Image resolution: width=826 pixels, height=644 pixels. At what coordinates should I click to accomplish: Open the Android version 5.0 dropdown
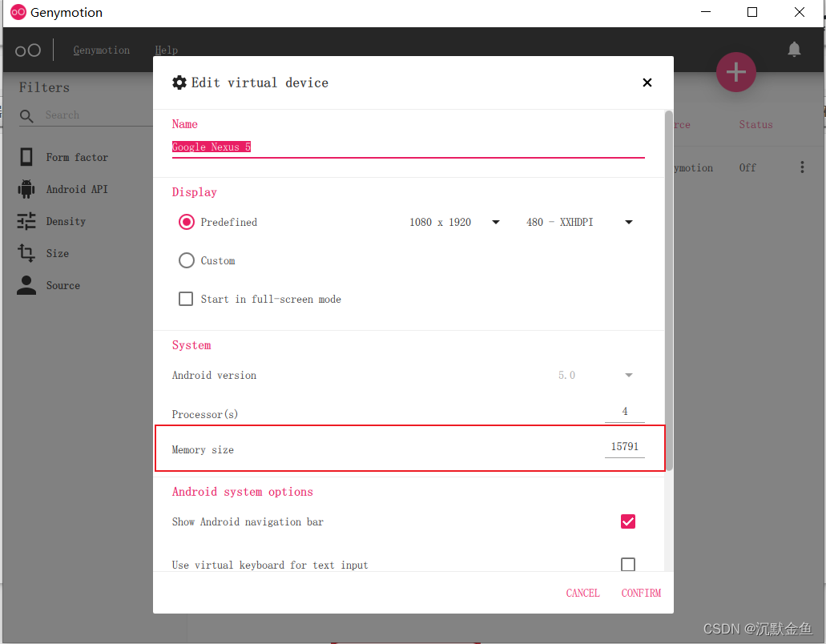click(x=595, y=376)
